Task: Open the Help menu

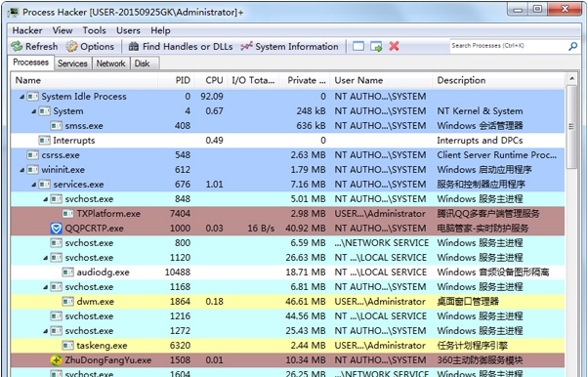Action: (x=160, y=30)
